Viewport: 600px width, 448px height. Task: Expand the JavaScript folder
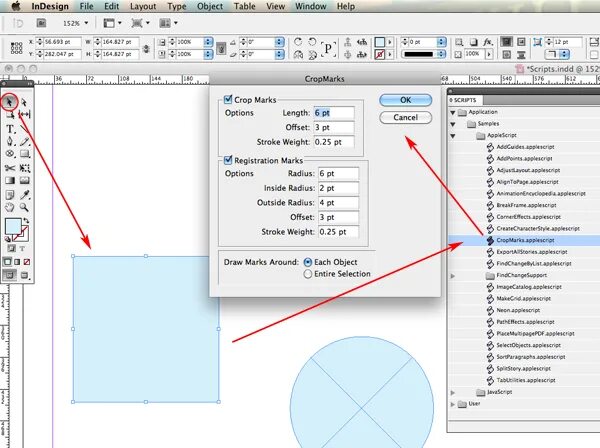pyautogui.click(x=453, y=392)
